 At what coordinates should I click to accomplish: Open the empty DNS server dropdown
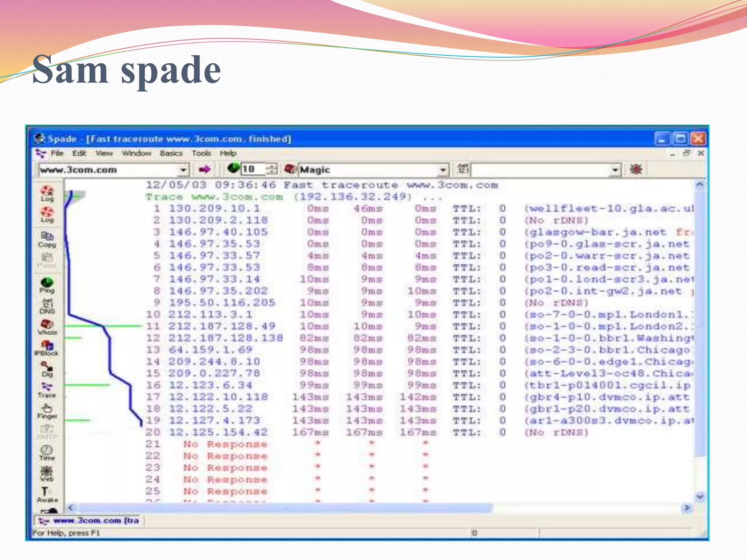point(615,170)
